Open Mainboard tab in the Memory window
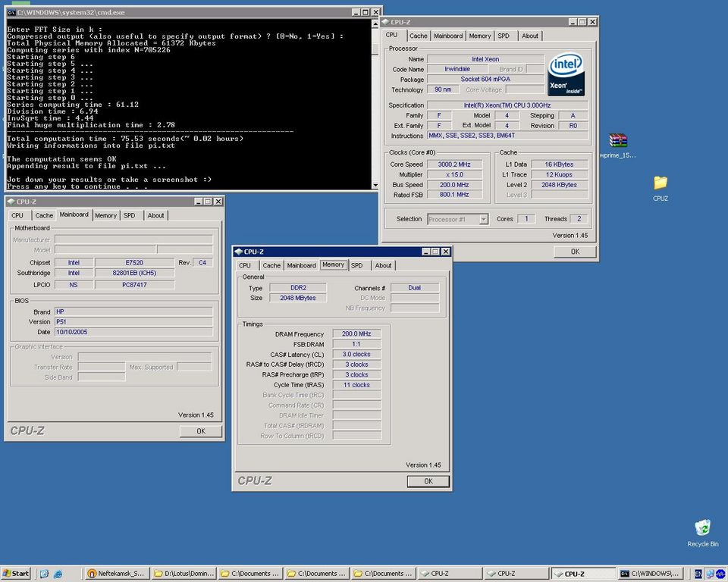 click(301, 265)
